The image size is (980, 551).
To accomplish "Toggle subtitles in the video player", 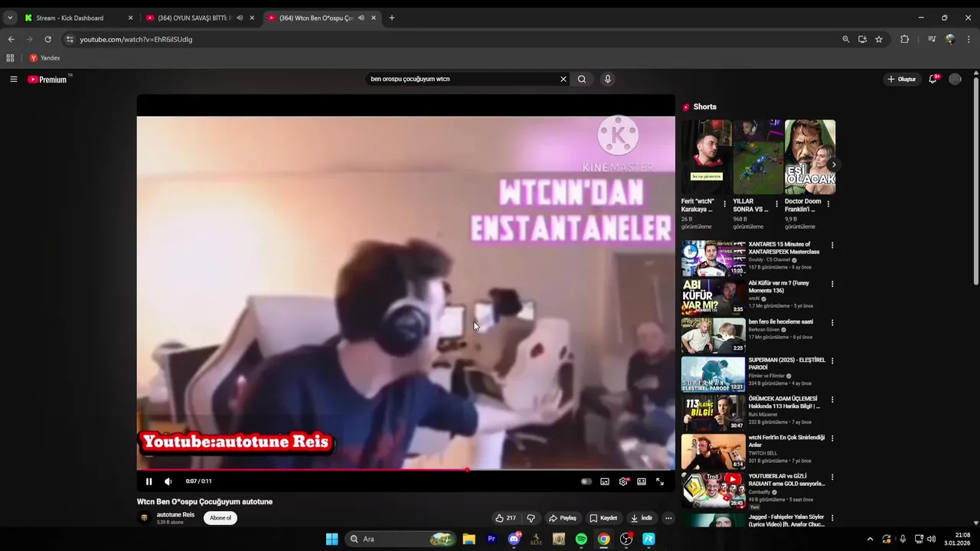I will click(605, 481).
